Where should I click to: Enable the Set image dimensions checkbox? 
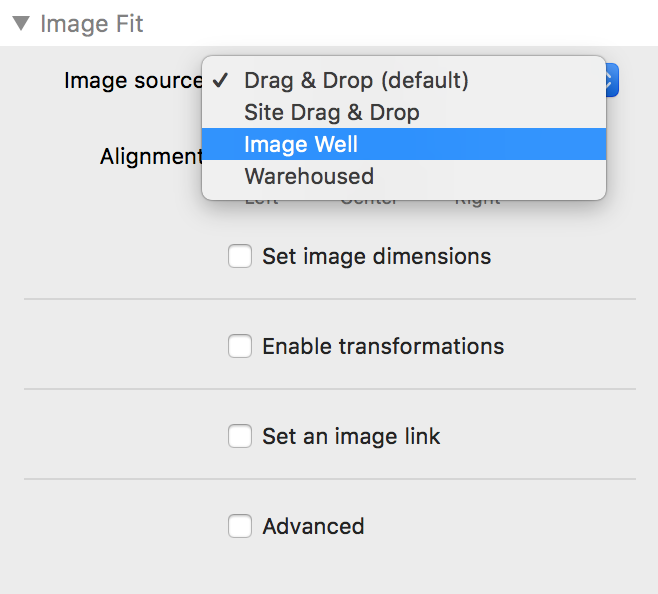(x=240, y=257)
